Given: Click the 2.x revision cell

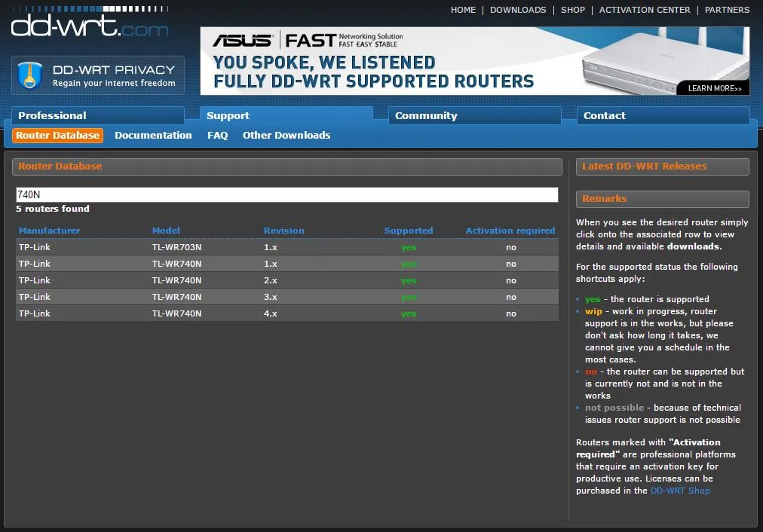Looking at the screenshot, I should [x=271, y=280].
